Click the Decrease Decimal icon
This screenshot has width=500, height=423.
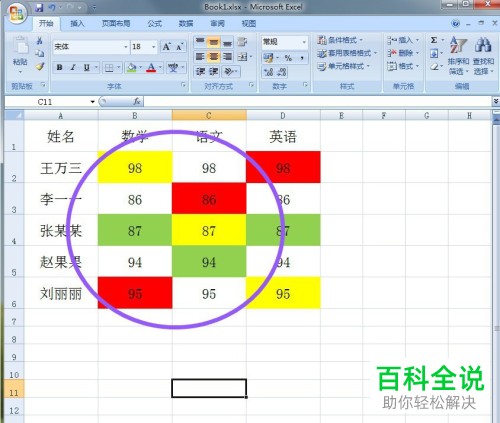[282, 72]
